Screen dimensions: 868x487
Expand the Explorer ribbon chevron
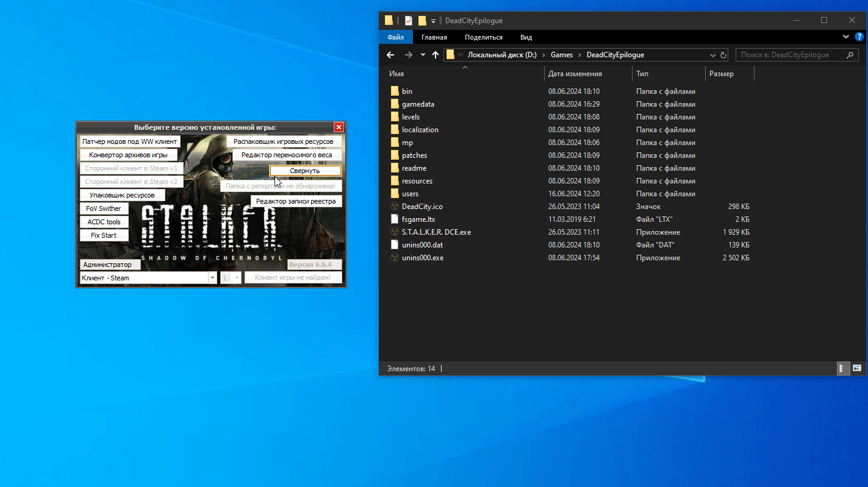(846, 37)
